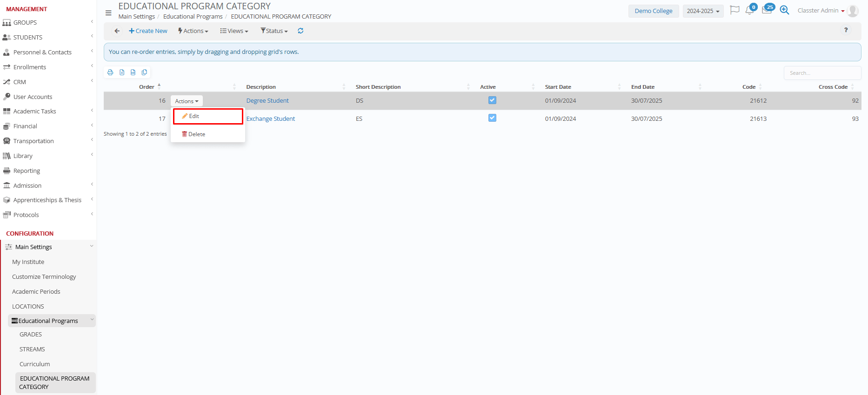Viewport: 868px width, 395px height.
Task: Click the print icon above the grid
Action: click(110, 72)
